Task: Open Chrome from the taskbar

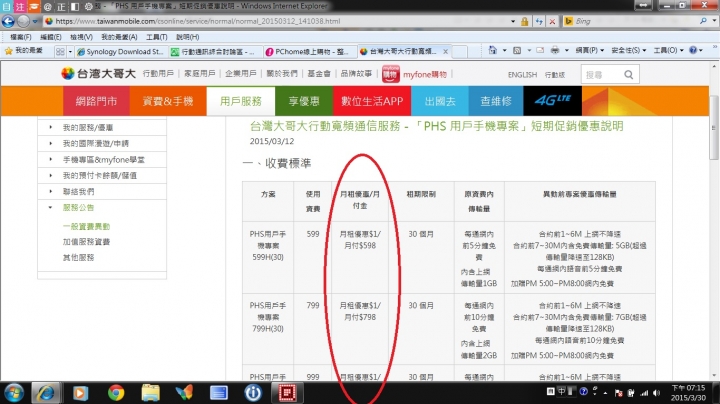Action: coord(116,393)
